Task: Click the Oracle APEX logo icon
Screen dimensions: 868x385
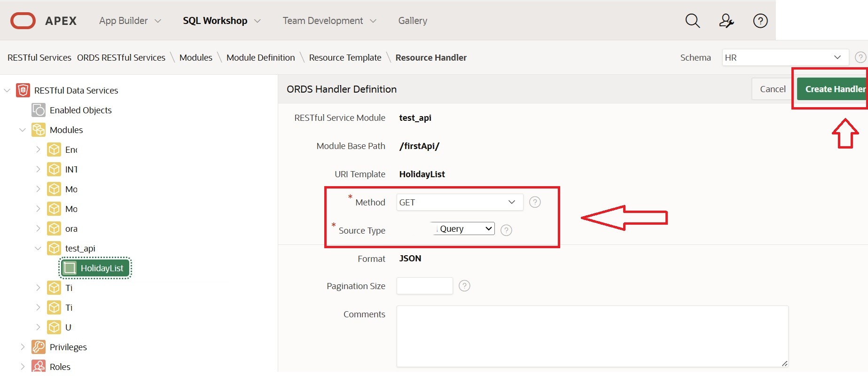Action: click(x=23, y=21)
